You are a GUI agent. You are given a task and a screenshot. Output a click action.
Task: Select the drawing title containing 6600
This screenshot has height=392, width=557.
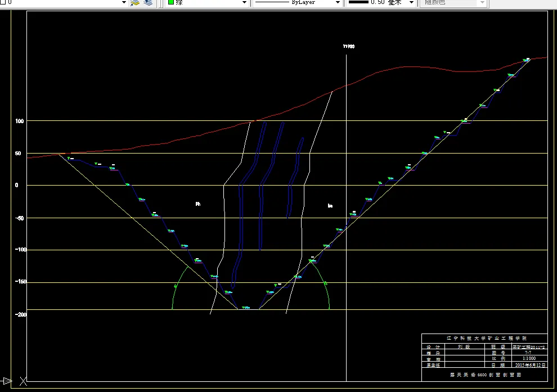(486, 375)
